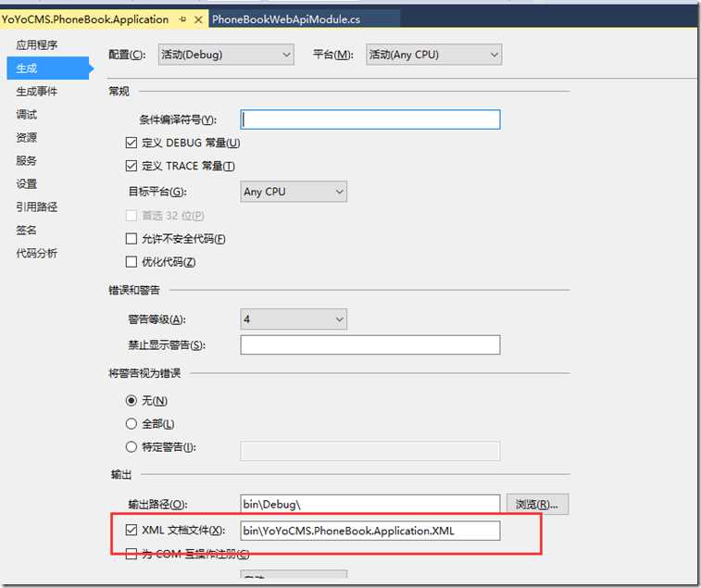Viewport: 701px width, 588px height.
Task: Open the 应用程序 settings page
Action: (37, 44)
